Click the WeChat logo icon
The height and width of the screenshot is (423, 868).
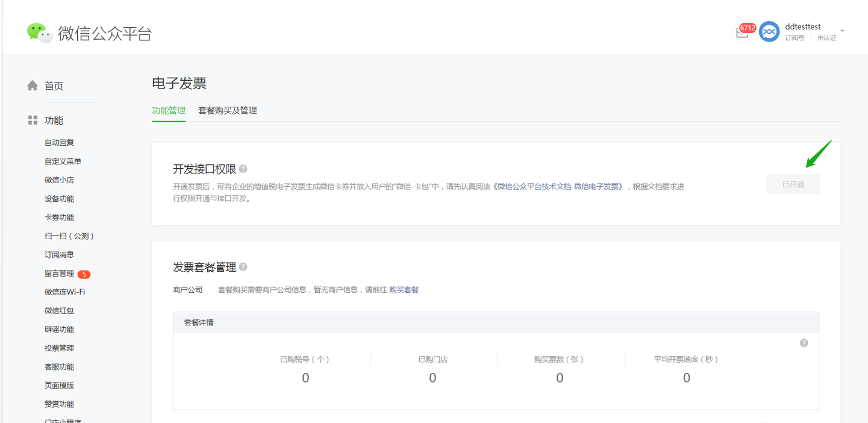pyautogui.click(x=40, y=33)
